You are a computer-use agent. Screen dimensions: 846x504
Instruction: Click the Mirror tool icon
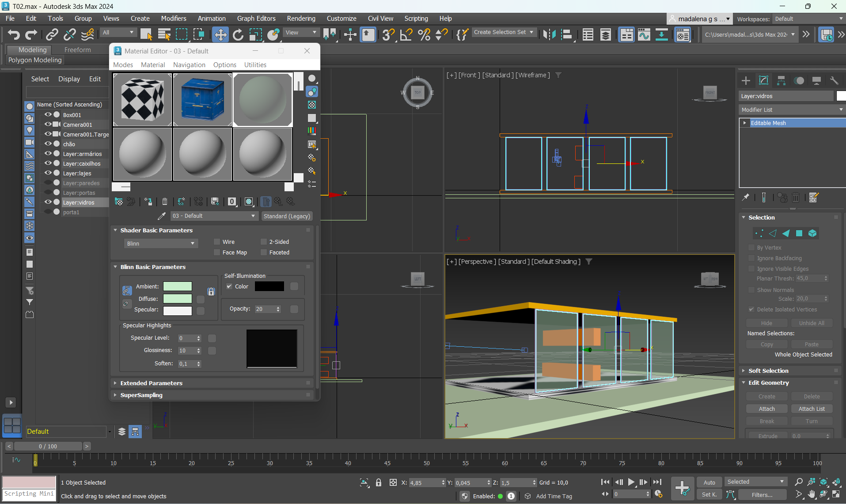[x=549, y=34]
